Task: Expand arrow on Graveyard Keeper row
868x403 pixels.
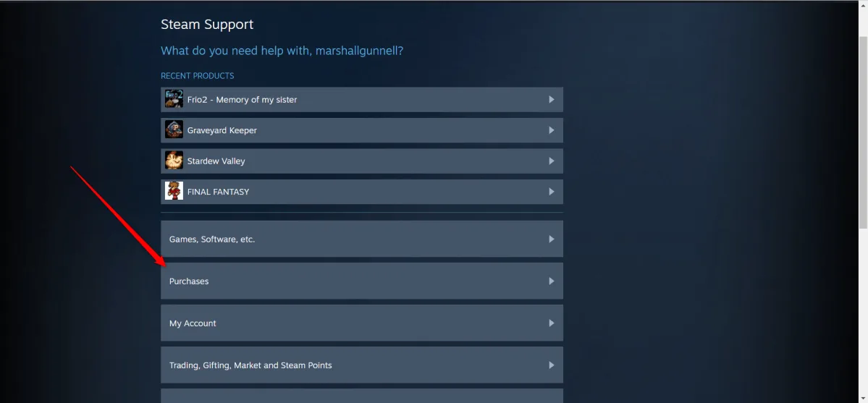Action: [552, 130]
